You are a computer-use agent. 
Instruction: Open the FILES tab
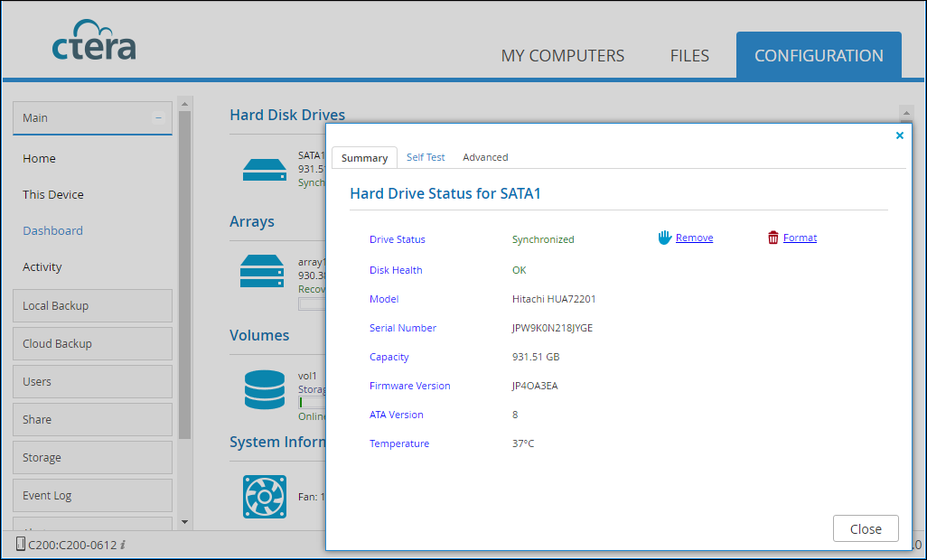click(x=689, y=55)
